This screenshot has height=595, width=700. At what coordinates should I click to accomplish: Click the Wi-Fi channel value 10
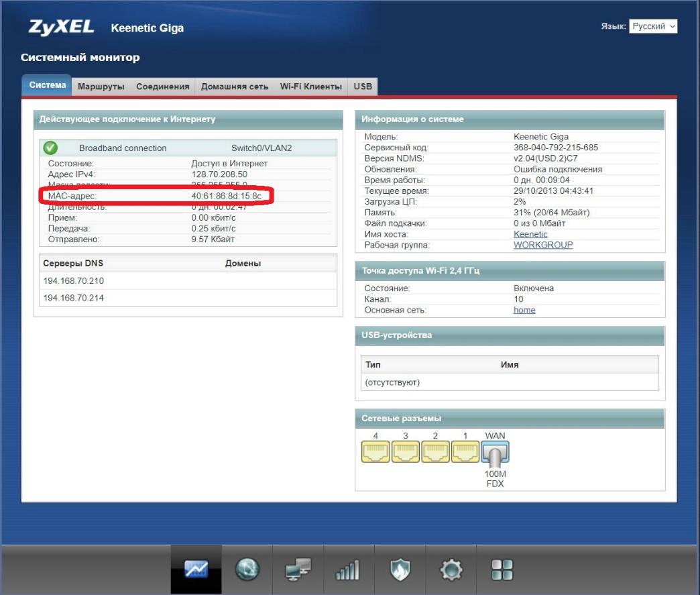518,299
